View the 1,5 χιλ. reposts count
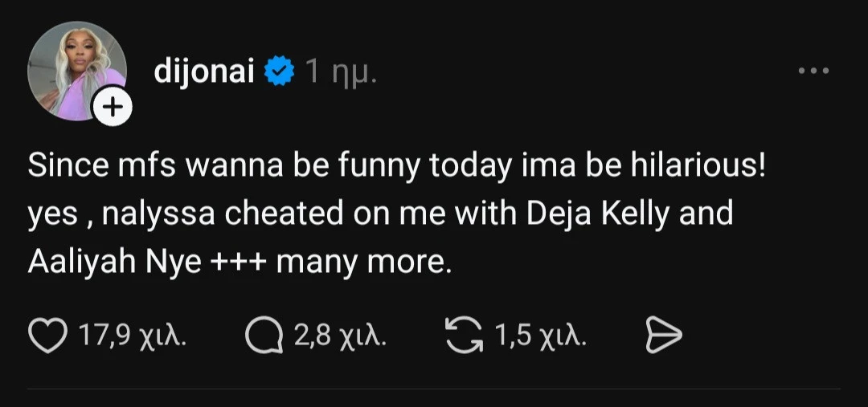This screenshot has height=407, width=868. point(540,336)
